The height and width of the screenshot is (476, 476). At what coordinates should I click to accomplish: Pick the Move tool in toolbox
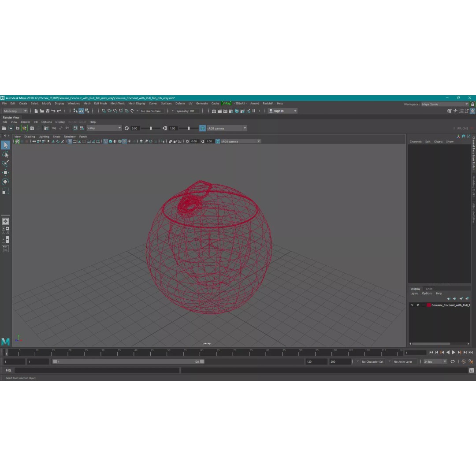point(5,172)
